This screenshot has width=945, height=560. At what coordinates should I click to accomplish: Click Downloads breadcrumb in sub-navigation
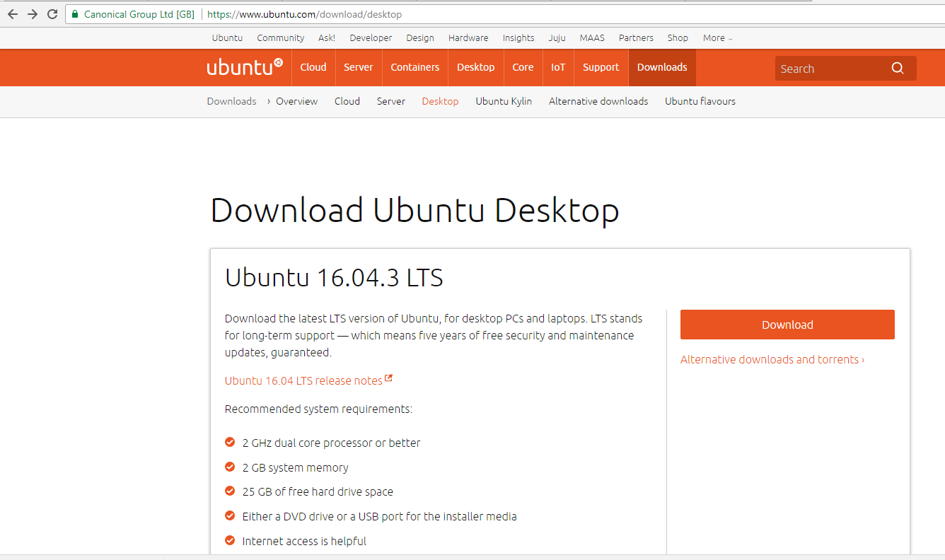(x=231, y=101)
